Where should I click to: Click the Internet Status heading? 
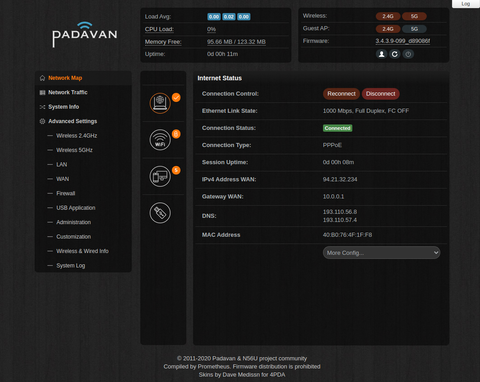(x=220, y=78)
